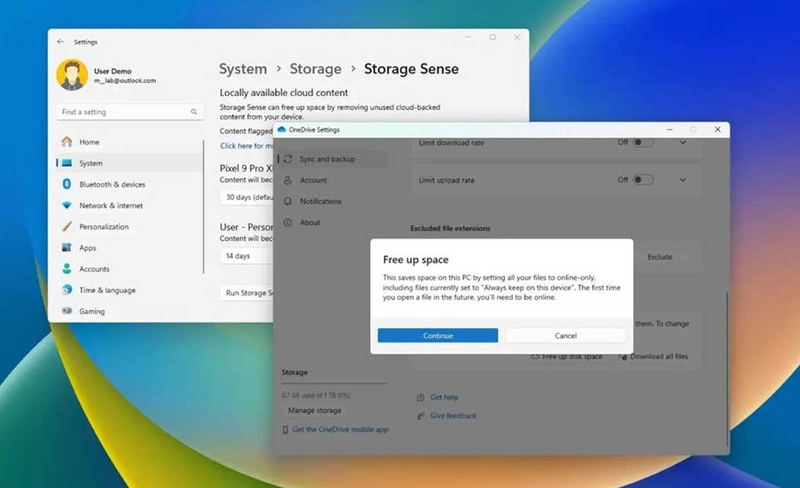Open the Click here for more link
The image size is (800, 488).
(x=246, y=146)
